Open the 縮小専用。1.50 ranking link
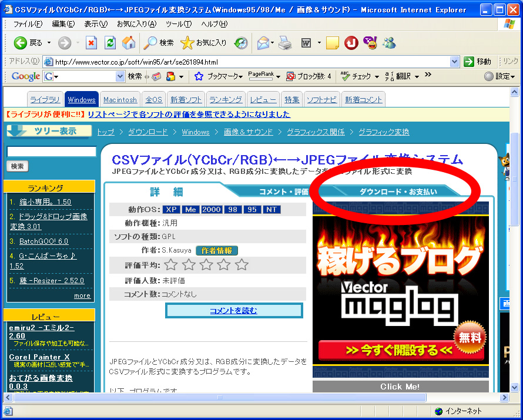Viewport: 523px width, 420px height. tap(45, 202)
